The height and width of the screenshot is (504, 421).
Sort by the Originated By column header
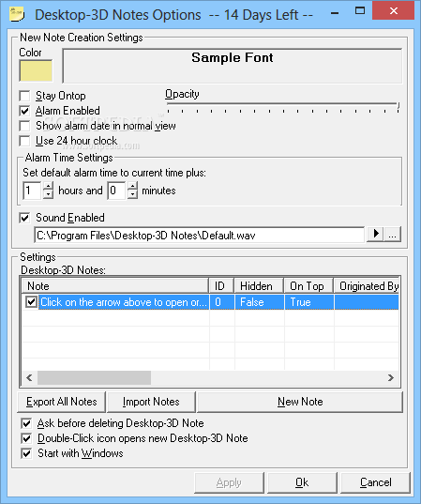(x=367, y=285)
